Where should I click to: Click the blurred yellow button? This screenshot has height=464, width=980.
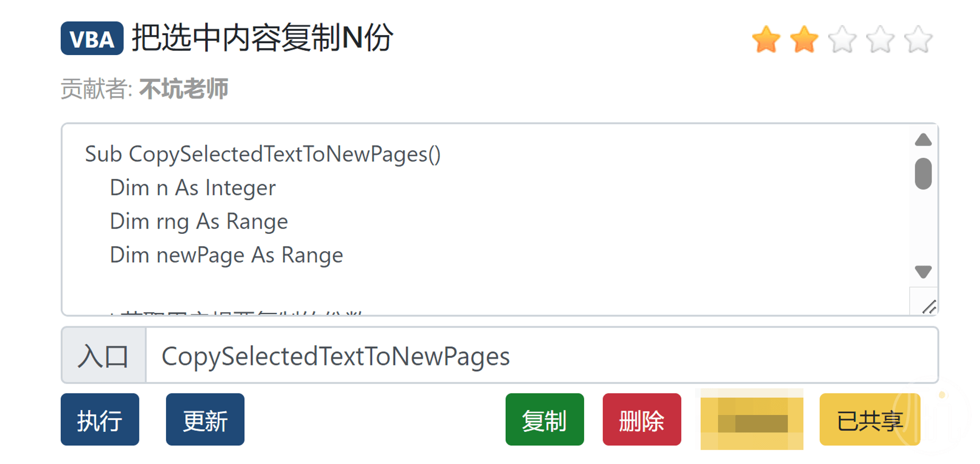coord(752,420)
